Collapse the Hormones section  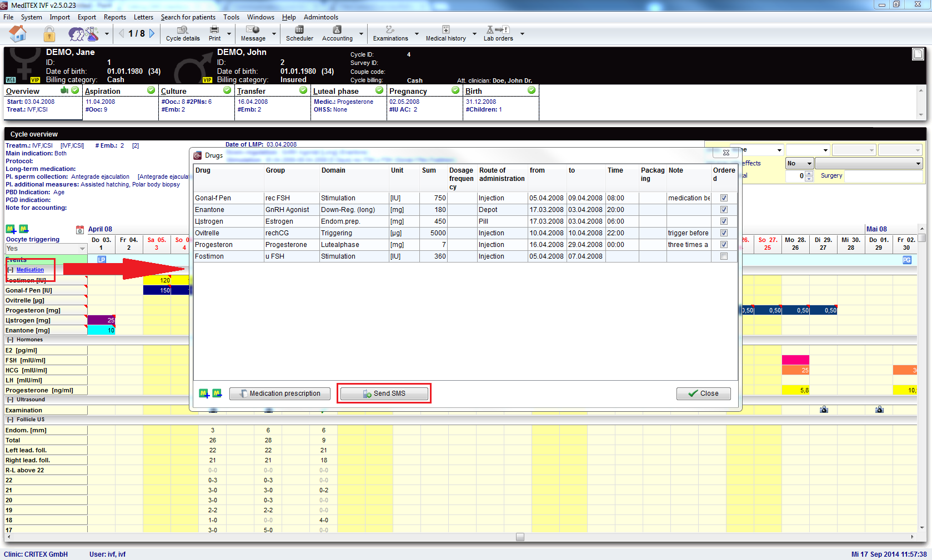[x=10, y=340]
